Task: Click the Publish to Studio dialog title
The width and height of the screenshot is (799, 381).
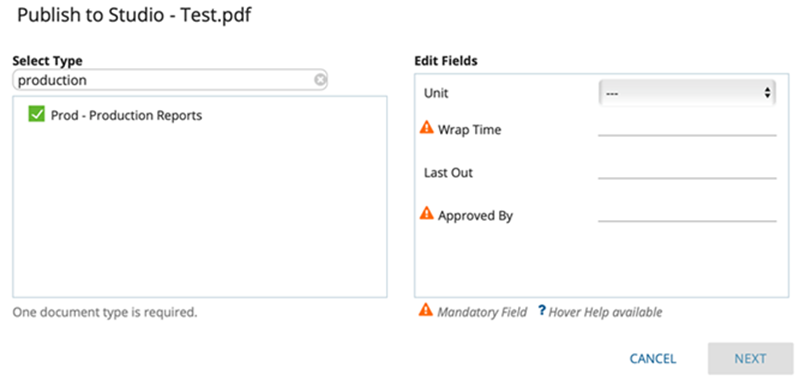Action: click(134, 15)
